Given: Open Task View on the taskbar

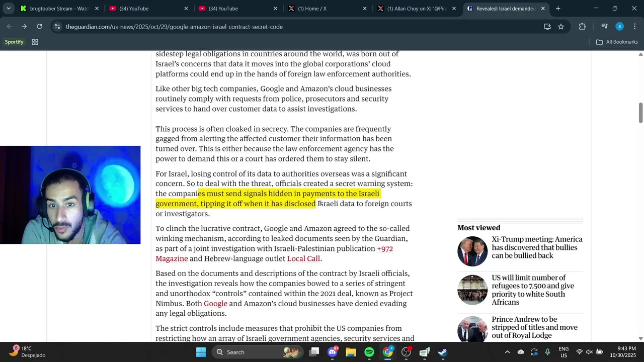Looking at the screenshot, I should coord(314,352).
